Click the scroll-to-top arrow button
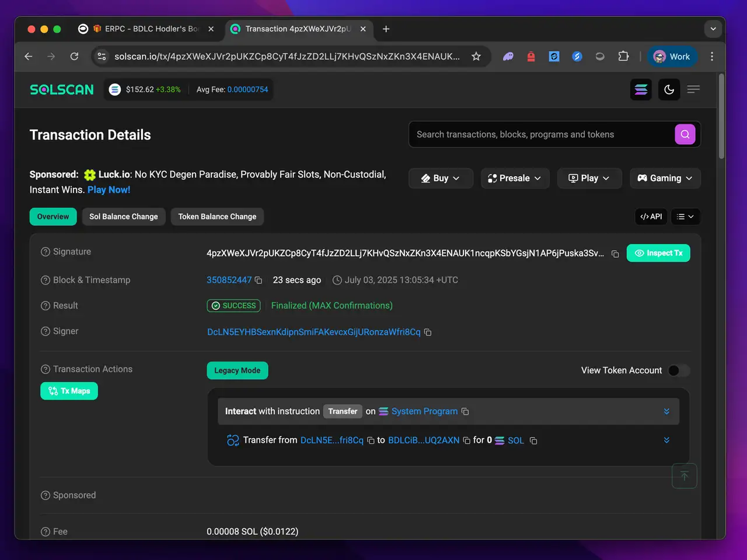This screenshot has width=747, height=560. point(684,476)
